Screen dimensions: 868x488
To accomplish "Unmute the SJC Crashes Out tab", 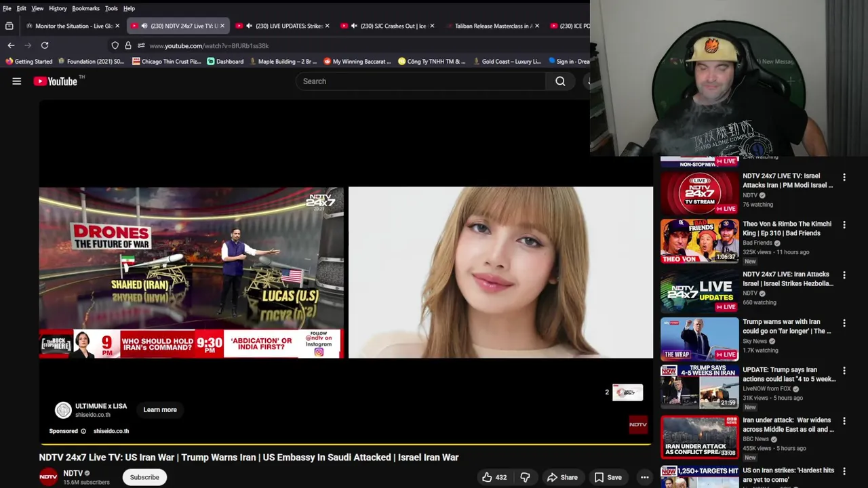I will coord(354,26).
